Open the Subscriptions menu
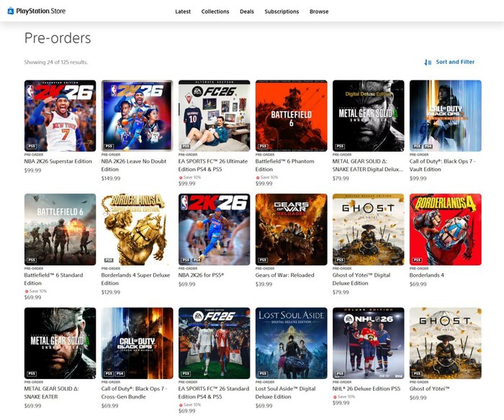Image resolution: width=504 pixels, height=420 pixels. (282, 12)
